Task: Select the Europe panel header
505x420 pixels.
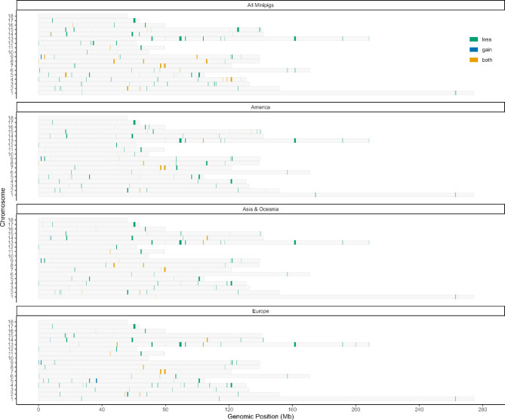Action: coord(260,311)
